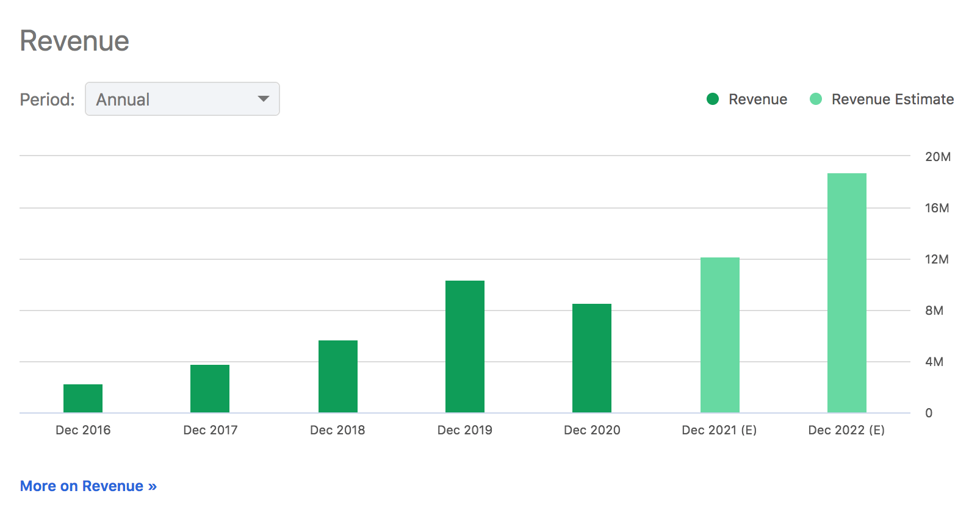Click the Revenue Estimate legend label
Image resolution: width=980 pixels, height=510 pixels.
tap(892, 99)
